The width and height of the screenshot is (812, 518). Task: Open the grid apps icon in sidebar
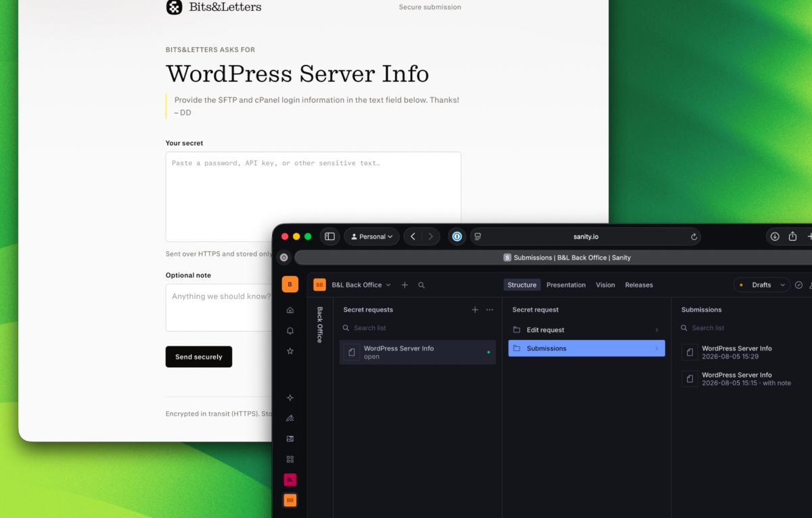[290, 459]
